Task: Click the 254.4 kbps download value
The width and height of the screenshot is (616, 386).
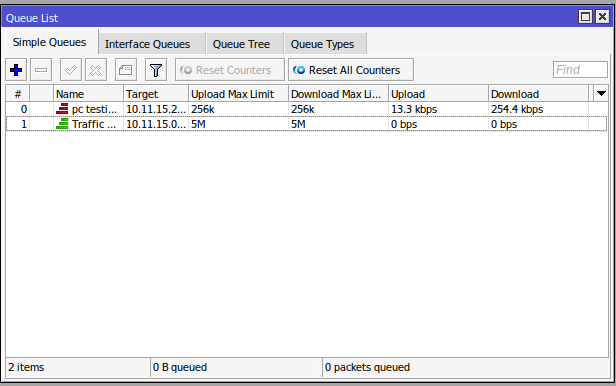Action: pos(517,109)
